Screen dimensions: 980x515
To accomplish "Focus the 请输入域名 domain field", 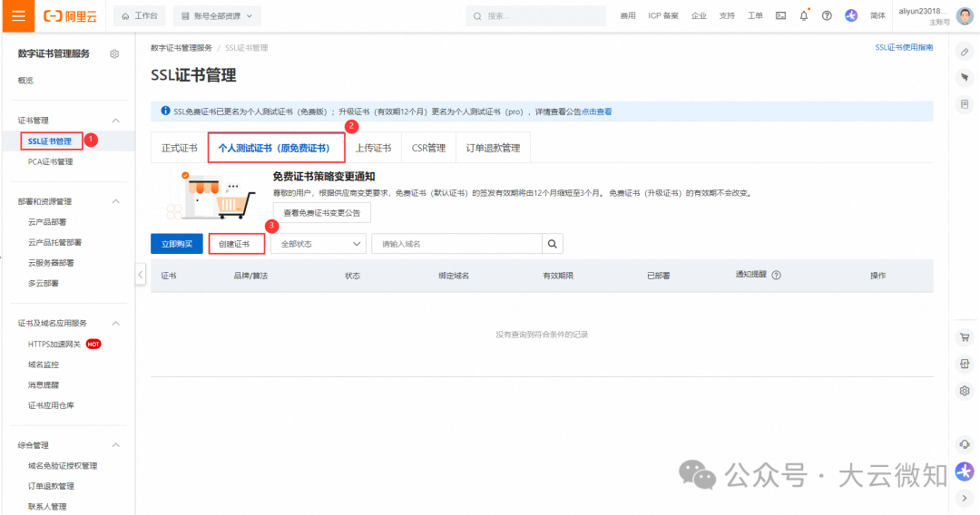I will coord(456,244).
